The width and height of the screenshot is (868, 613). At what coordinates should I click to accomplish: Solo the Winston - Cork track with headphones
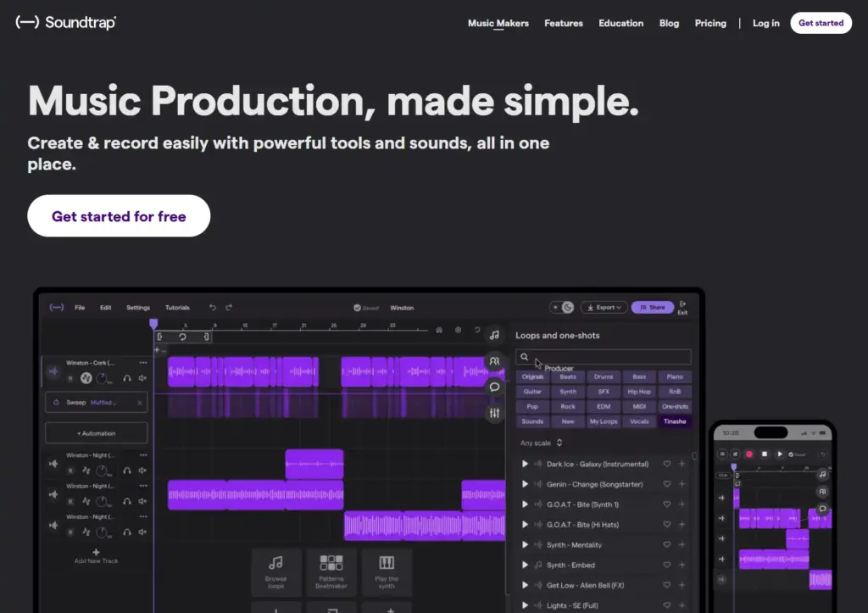127,378
